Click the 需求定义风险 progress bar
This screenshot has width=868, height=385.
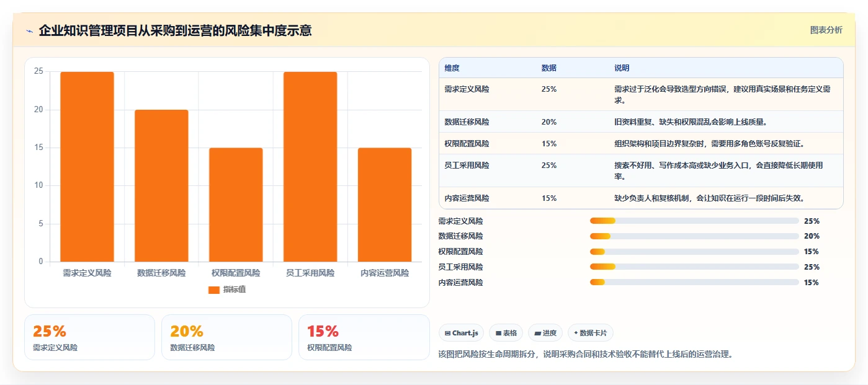[x=694, y=221]
